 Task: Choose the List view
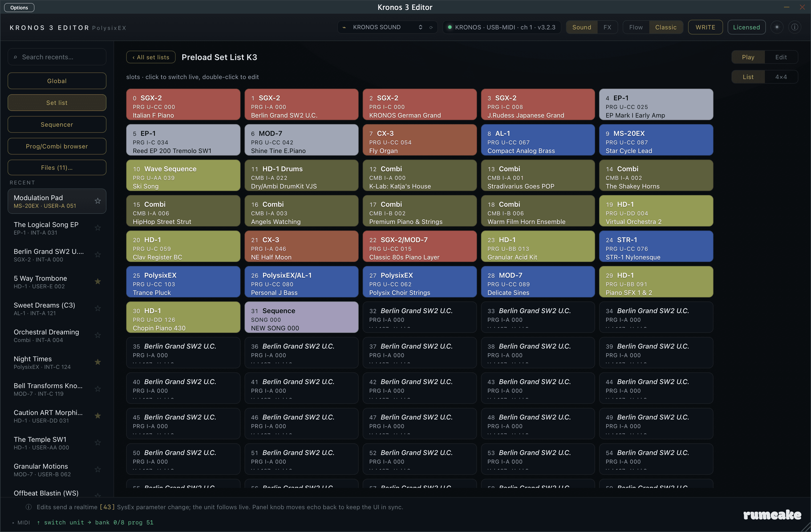748,77
